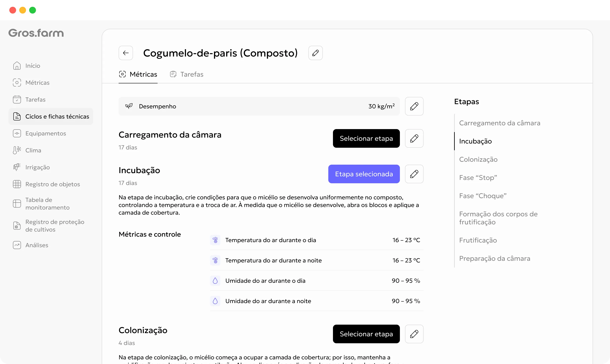Click the 30 kg/m² performance value
The height and width of the screenshot is (364, 610).
381,106
